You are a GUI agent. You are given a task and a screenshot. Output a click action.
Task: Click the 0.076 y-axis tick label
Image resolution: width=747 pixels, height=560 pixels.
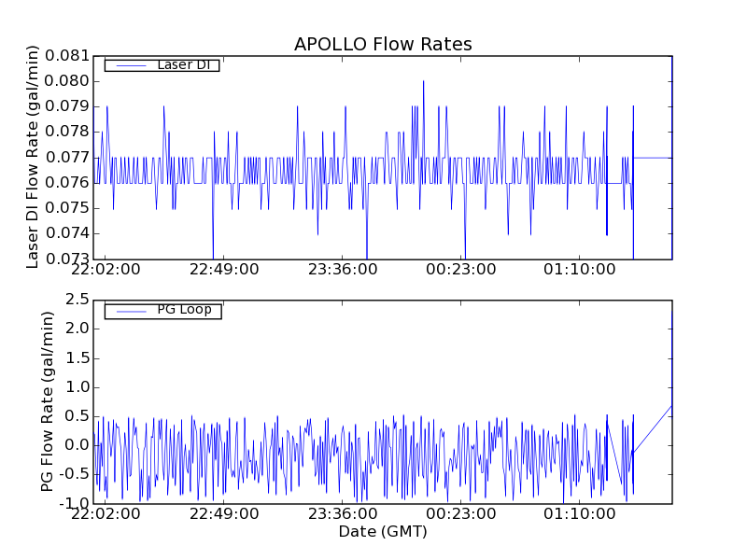click(x=67, y=182)
